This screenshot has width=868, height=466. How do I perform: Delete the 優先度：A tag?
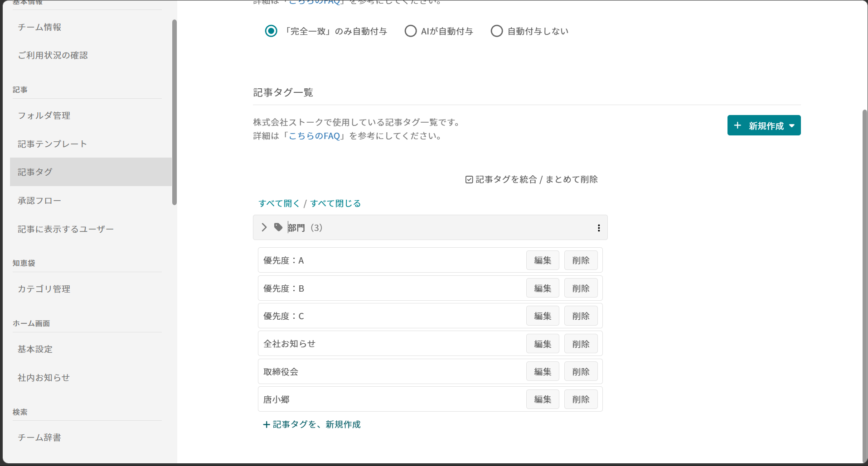point(581,260)
